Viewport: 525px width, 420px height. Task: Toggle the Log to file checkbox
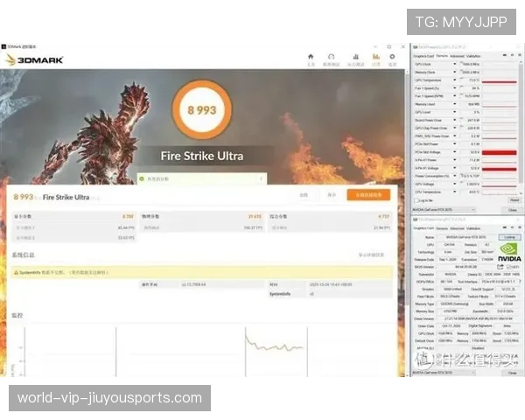[x=416, y=200]
